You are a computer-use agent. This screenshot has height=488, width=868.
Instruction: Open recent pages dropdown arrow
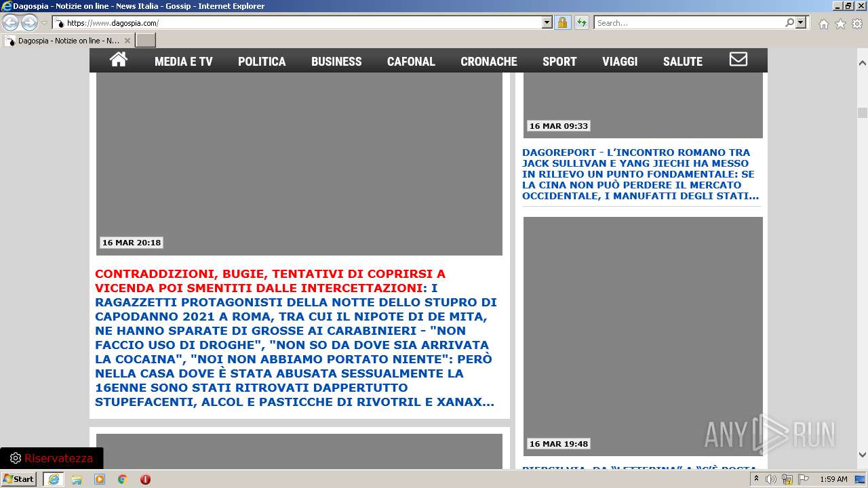click(44, 23)
